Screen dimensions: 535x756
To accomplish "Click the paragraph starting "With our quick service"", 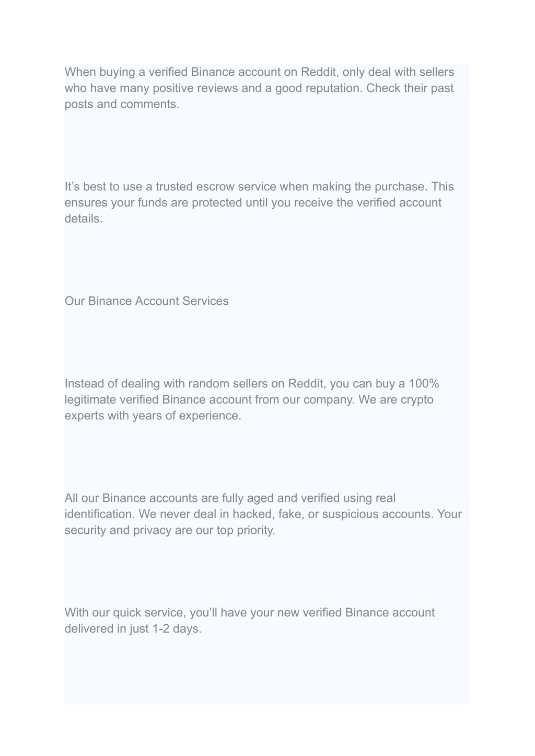I will [250, 620].
